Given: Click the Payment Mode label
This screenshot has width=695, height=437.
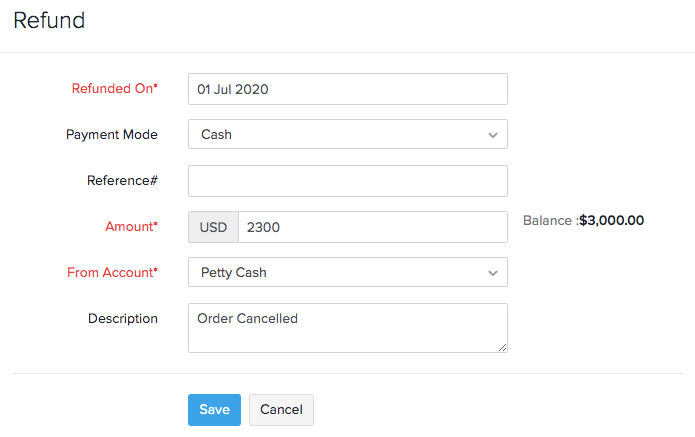Looking at the screenshot, I should click(112, 134).
